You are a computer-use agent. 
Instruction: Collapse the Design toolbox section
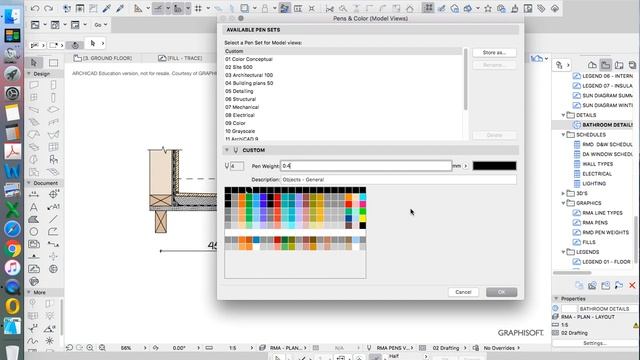(x=29, y=74)
